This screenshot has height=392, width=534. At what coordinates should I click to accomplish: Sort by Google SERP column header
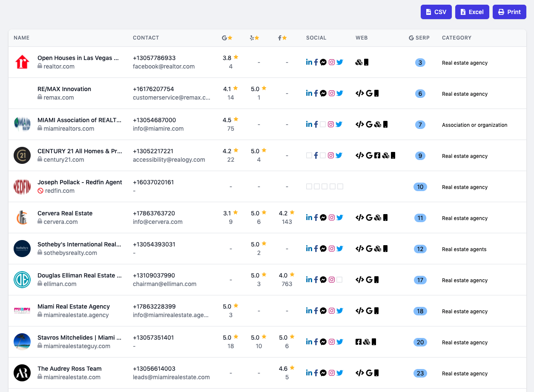pos(419,38)
